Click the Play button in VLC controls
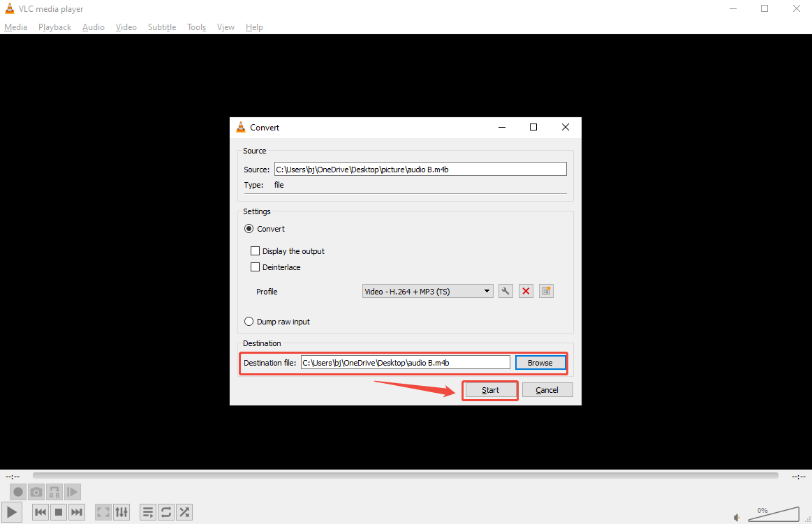Viewport: 812px width, 524px height. pos(11,512)
